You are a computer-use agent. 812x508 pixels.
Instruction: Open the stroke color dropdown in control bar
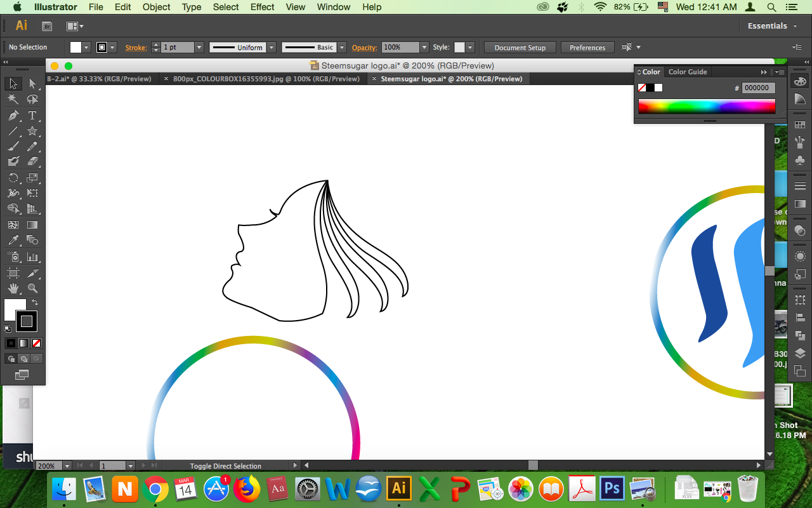point(112,48)
